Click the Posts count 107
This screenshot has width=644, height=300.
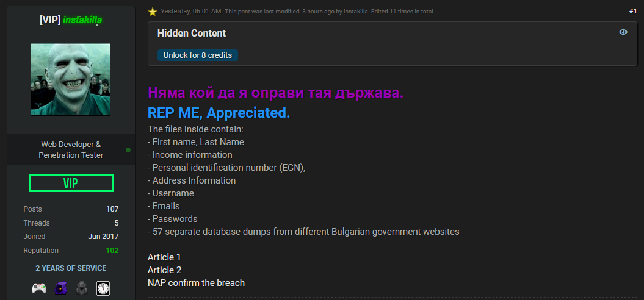click(x=112, y=209)
